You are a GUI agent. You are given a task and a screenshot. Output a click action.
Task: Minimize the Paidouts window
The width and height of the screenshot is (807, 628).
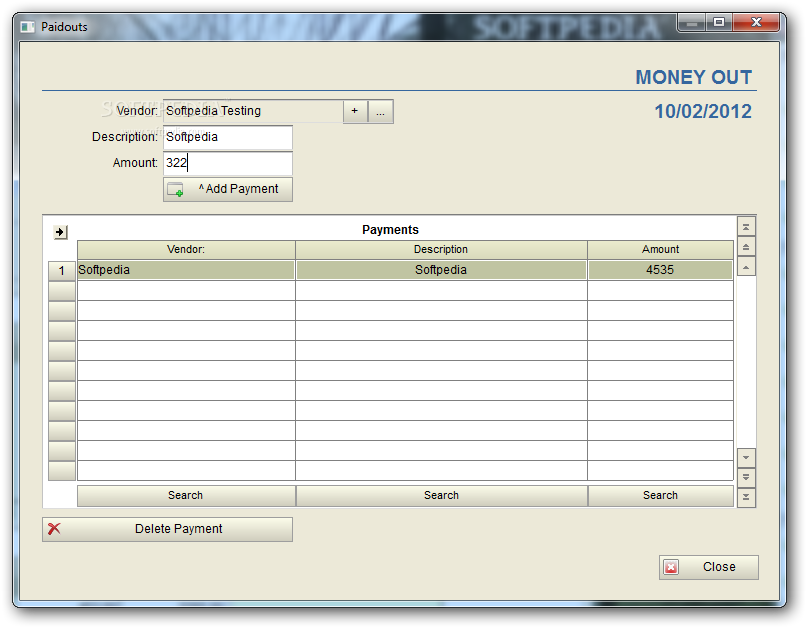click(692, 23)
